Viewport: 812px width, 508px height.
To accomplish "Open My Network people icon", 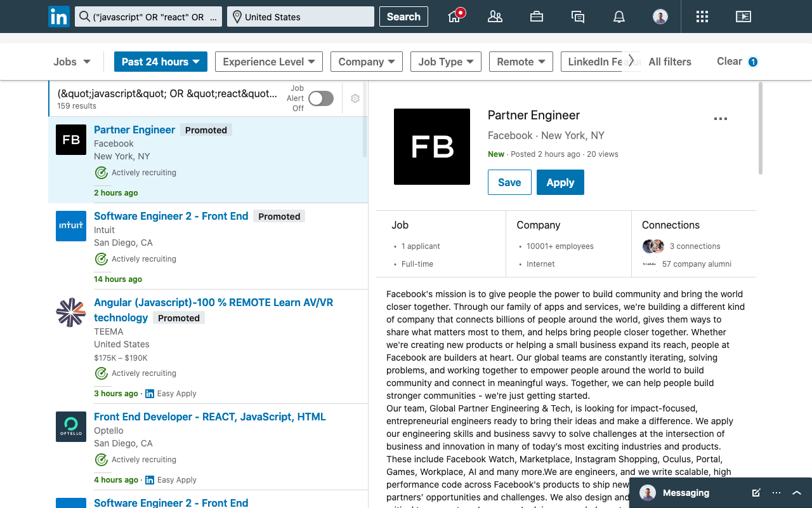I will [495, 17].
